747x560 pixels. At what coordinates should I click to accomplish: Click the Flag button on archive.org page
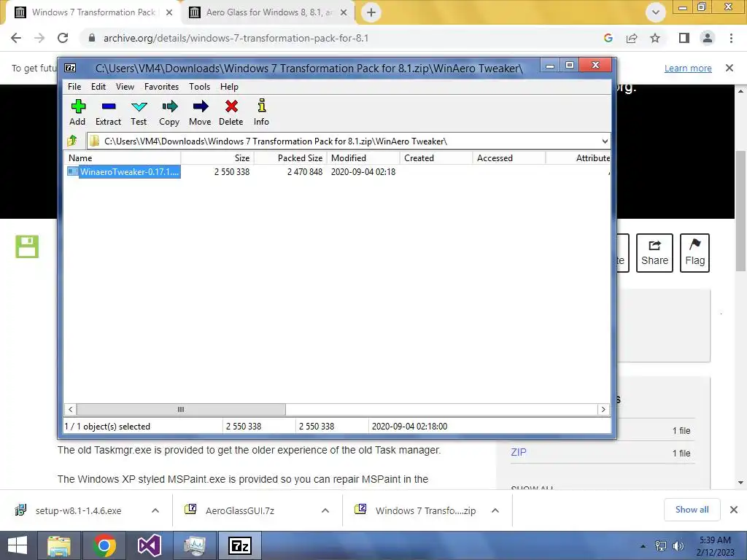point(694,253)
